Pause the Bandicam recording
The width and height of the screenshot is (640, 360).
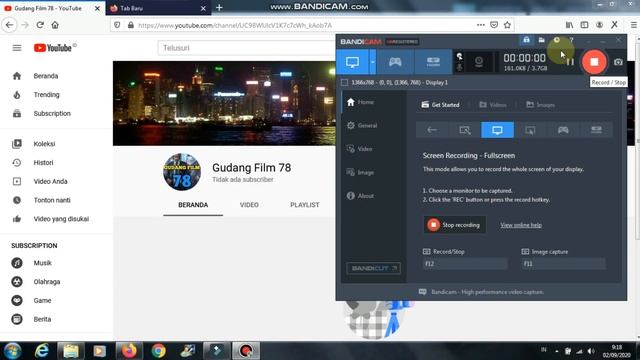point(570,62)
